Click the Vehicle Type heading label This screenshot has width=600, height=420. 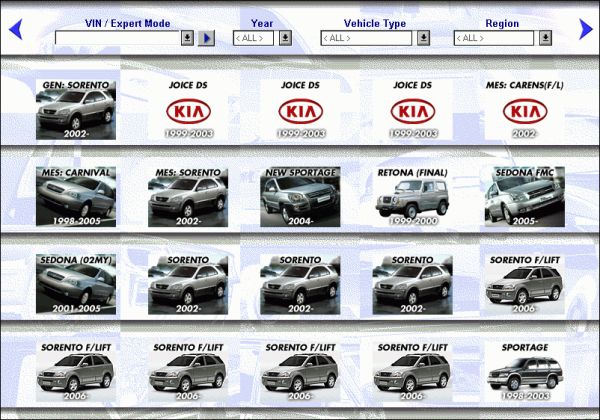(x=375, y=24)
